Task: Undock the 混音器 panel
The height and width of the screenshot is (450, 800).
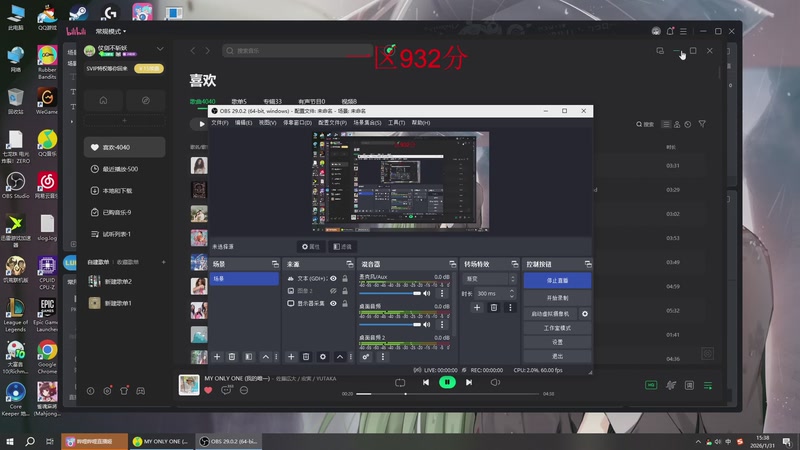Action: pos(452,264)
